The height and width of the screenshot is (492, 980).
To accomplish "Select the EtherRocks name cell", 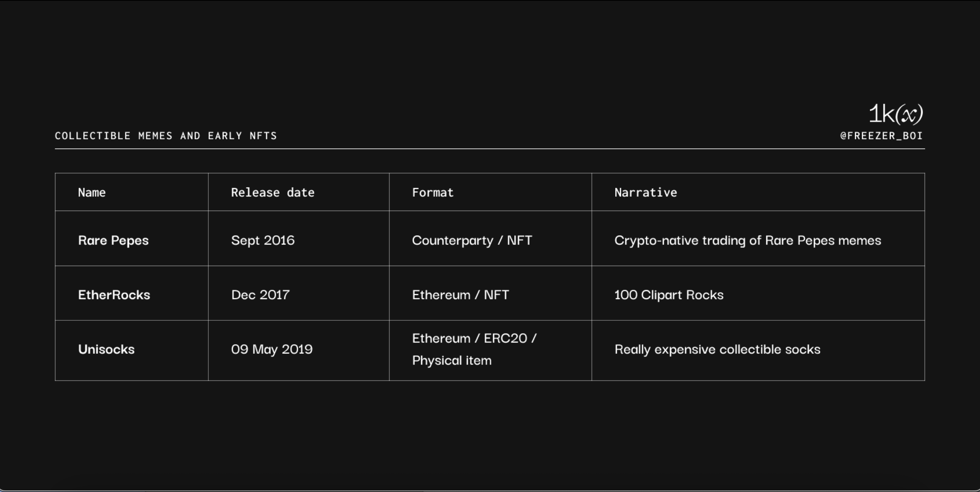I will pyautogui.click(x=114, y=295).
